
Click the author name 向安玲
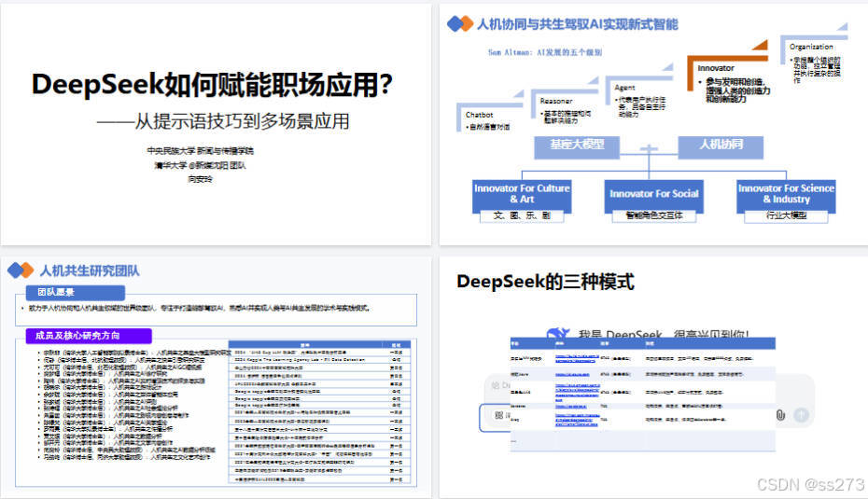click(x=201, y=179)
